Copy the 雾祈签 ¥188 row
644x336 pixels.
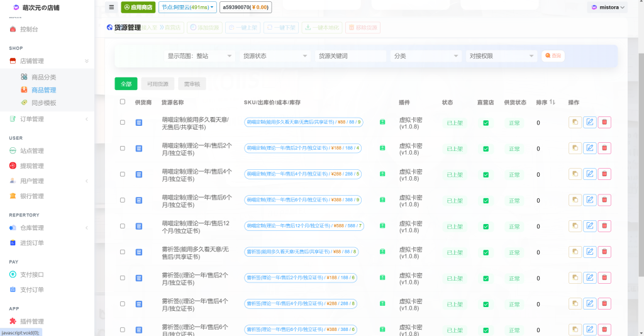pyautogui.click(x=575, y=277)
